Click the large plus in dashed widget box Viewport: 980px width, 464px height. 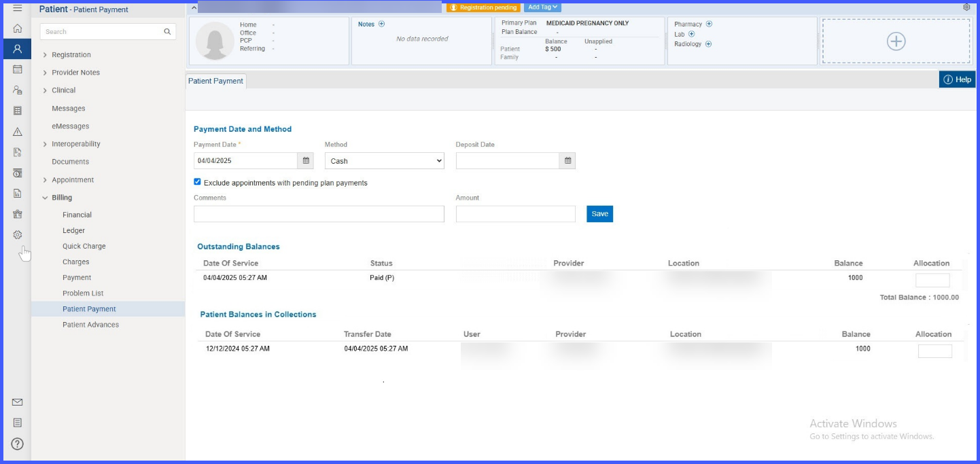896,41
